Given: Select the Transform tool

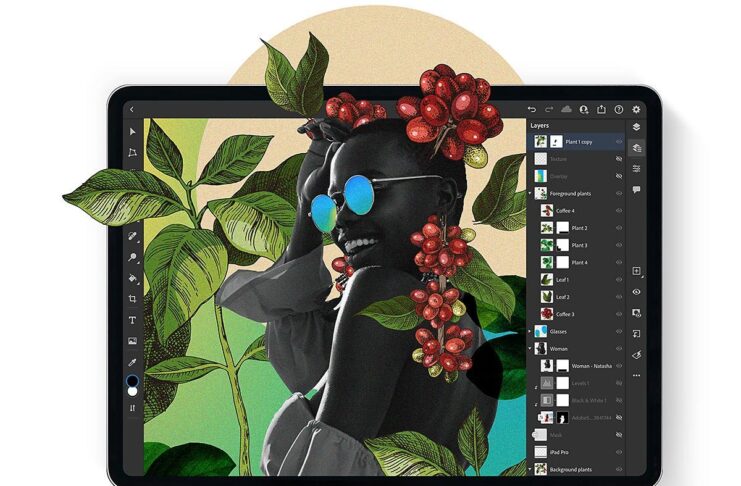Looking at the screenshot, I should pos(132,152).
